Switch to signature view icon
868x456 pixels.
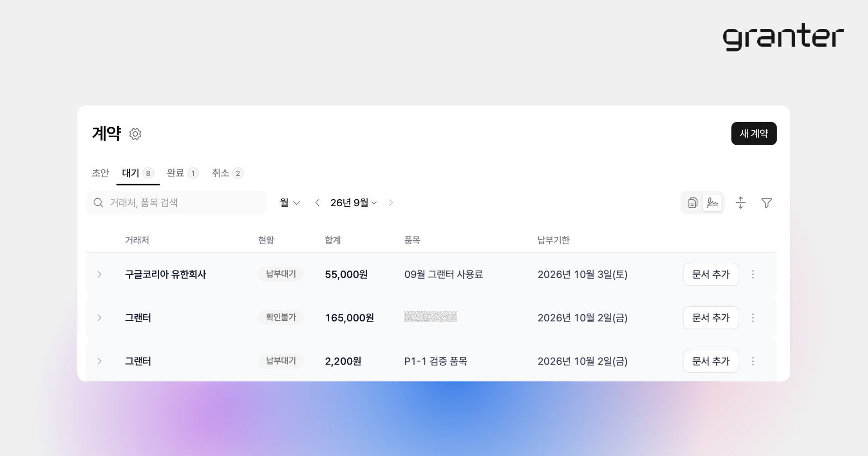712,203
